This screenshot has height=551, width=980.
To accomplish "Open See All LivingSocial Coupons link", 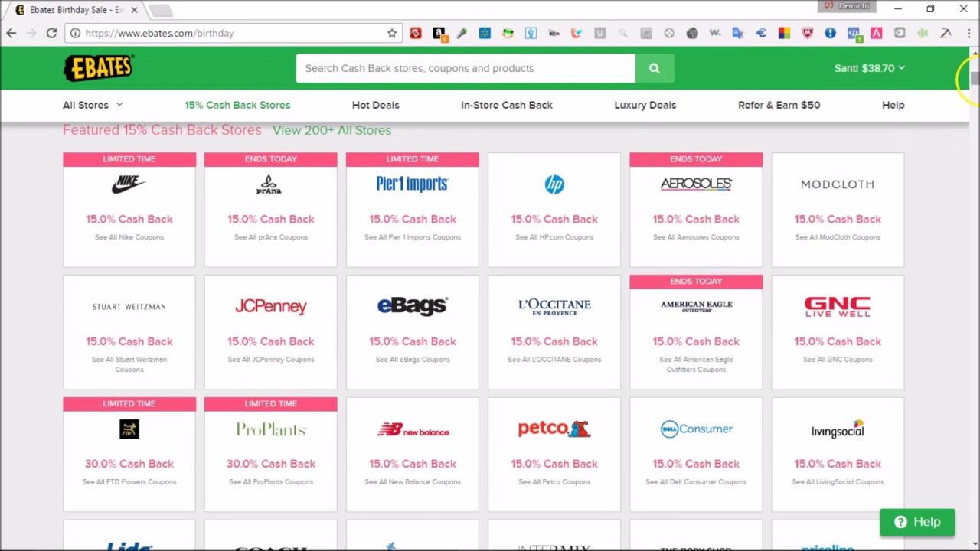I will [838, 482].
